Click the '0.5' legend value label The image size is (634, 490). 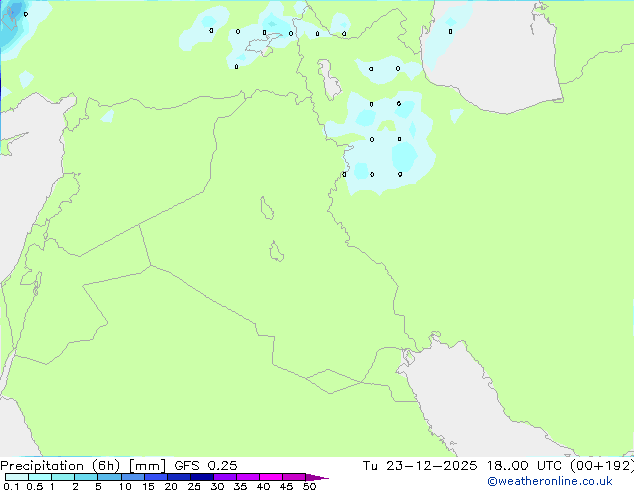click(35, 486)
